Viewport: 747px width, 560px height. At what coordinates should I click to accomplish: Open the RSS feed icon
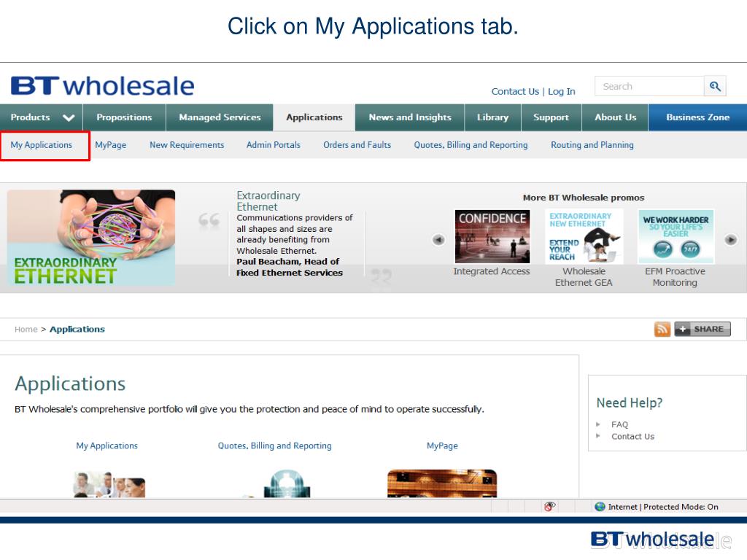662,329
